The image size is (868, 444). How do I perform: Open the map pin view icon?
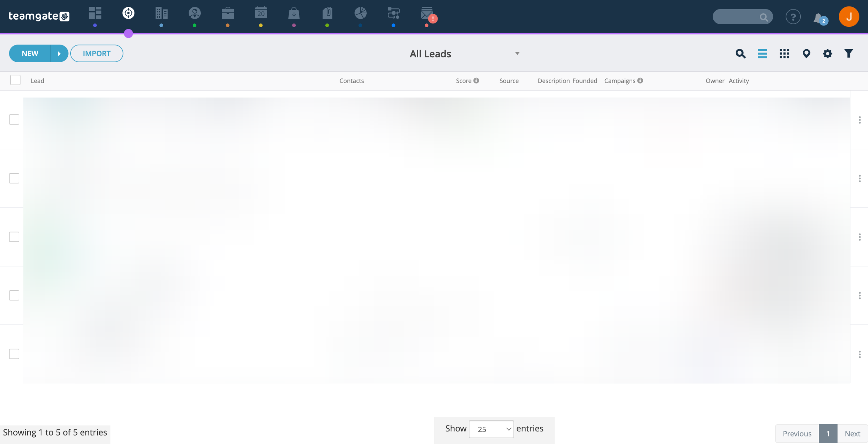[x=806, y=54]
